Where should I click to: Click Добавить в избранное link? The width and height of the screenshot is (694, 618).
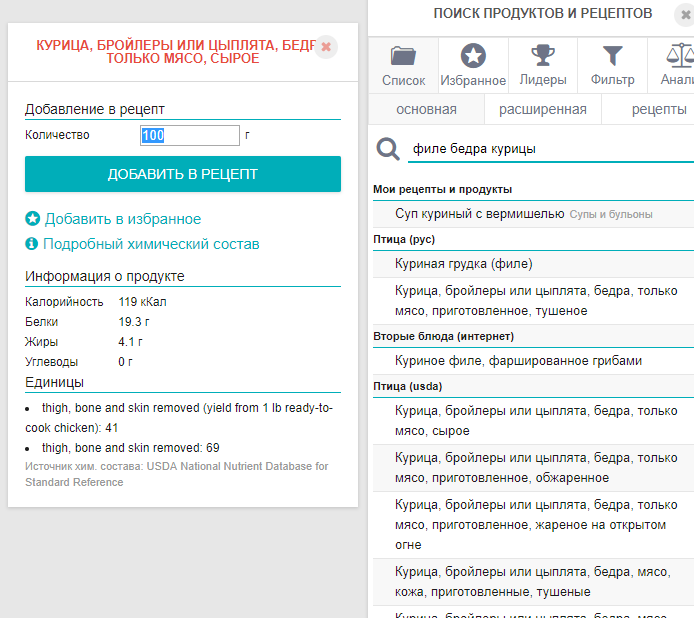(123, 219)
